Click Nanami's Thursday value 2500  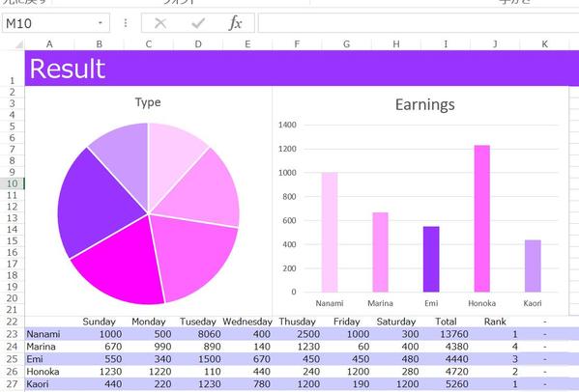point(298,334)
